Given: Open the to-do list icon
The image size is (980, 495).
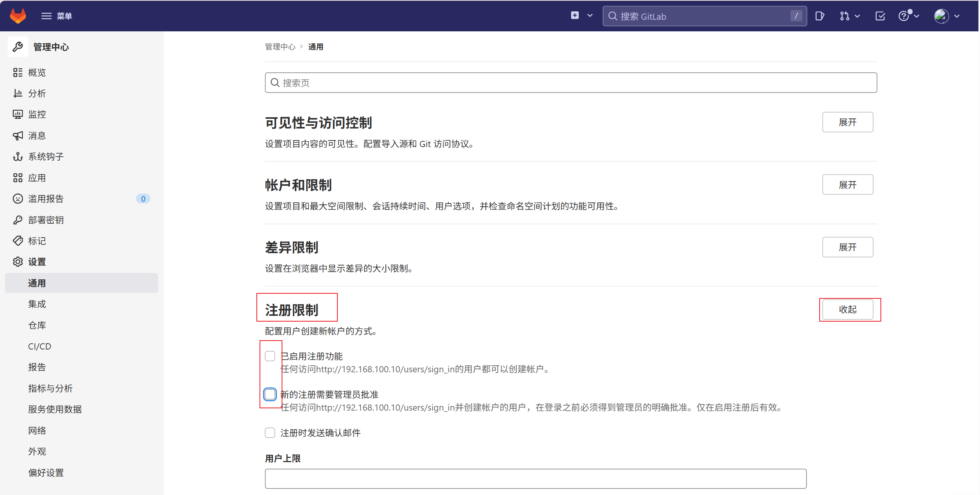Looking at the screenshot, I should click(880, 16).
